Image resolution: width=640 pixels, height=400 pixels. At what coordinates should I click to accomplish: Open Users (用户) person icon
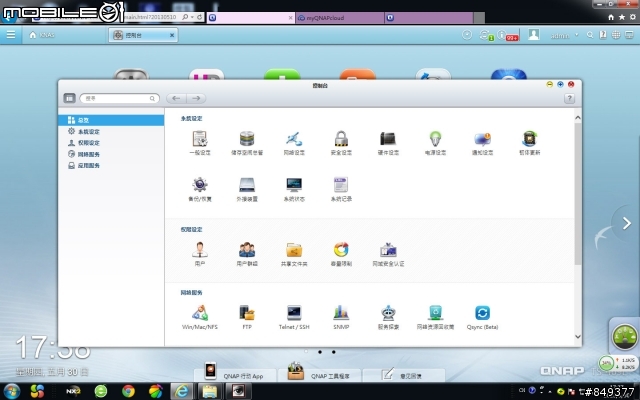(x=200, y=250)
